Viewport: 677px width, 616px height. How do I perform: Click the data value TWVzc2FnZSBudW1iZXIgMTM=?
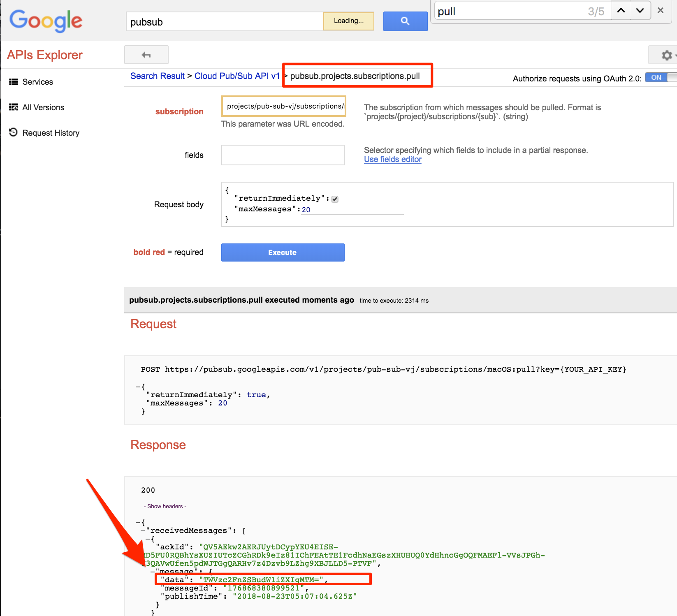click(261, 580)
